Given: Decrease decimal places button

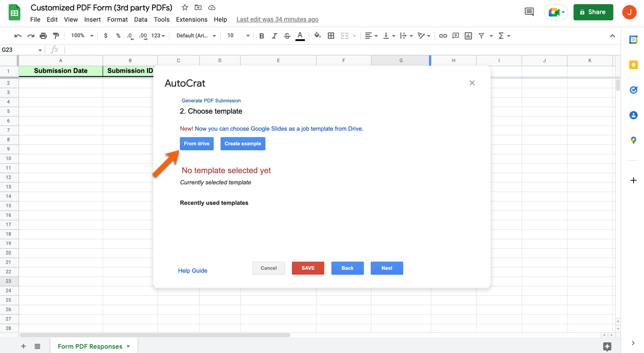Looking at the screenshot, I should (130, 36).
